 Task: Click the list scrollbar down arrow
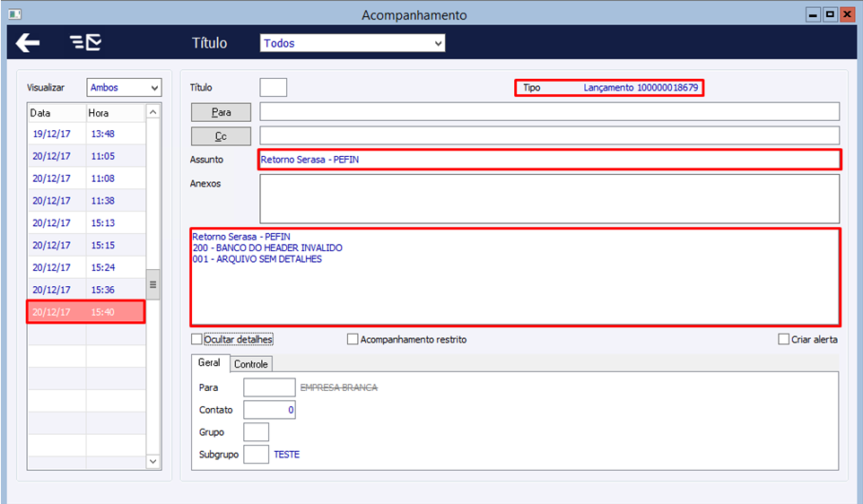coord(153,461)
